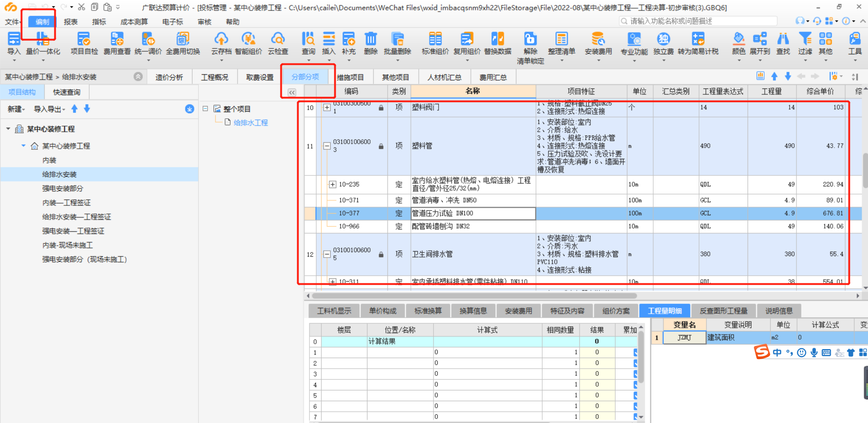This screenshot has width=868, height=423.
Task: Select the 云检查 function
Action: click(x=278, y=45)
